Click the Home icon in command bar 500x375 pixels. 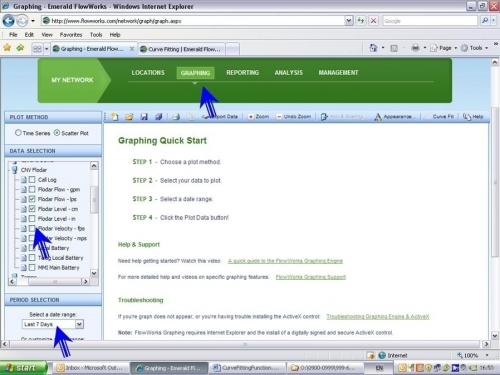point(373,48)
